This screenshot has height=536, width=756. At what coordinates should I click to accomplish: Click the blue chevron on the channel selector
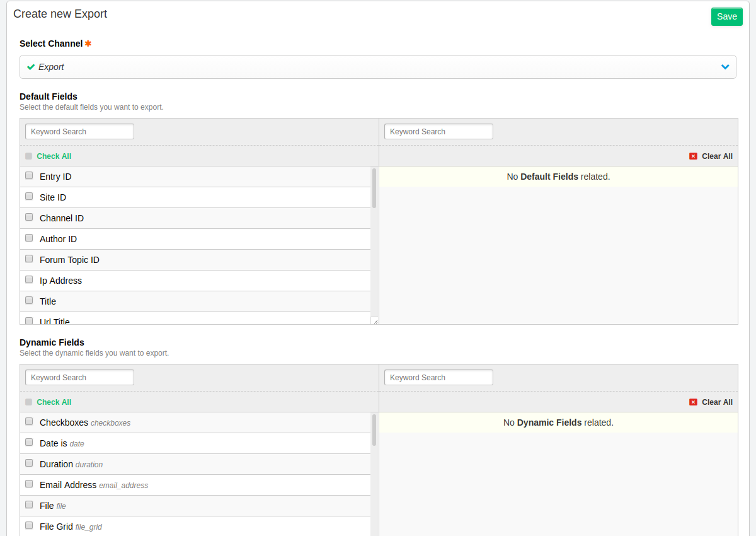[x=726, y=66]
